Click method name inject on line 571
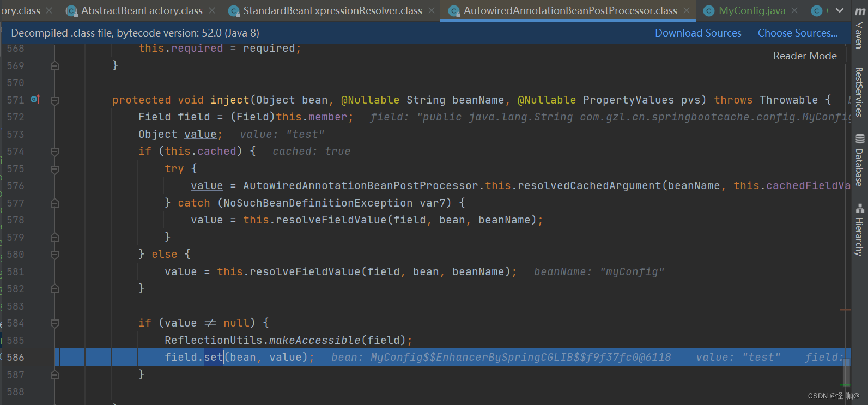 click(230, 100)
